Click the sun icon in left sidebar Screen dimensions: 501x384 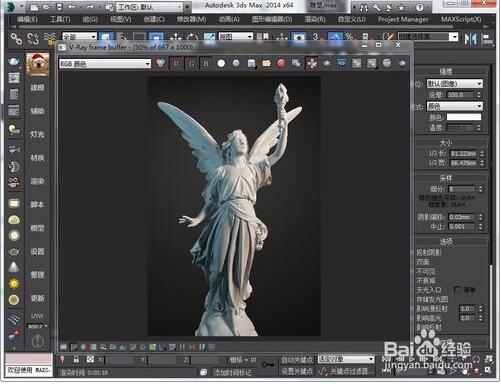[14, 284]
